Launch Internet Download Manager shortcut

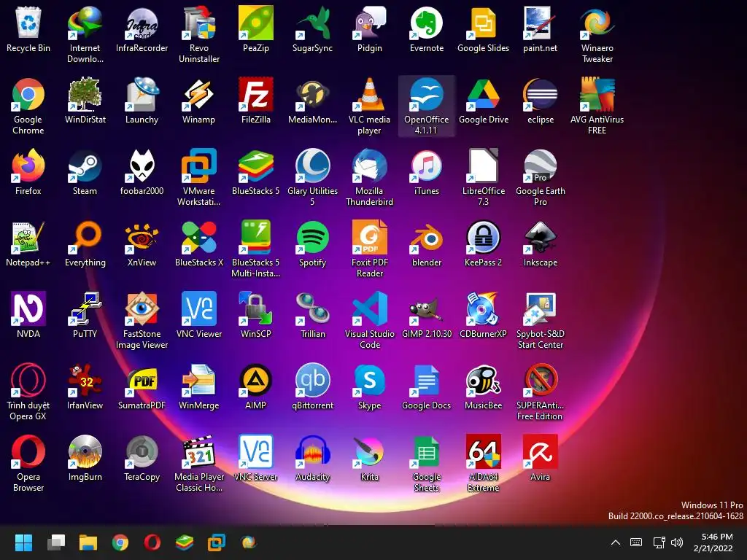point(85,24)
